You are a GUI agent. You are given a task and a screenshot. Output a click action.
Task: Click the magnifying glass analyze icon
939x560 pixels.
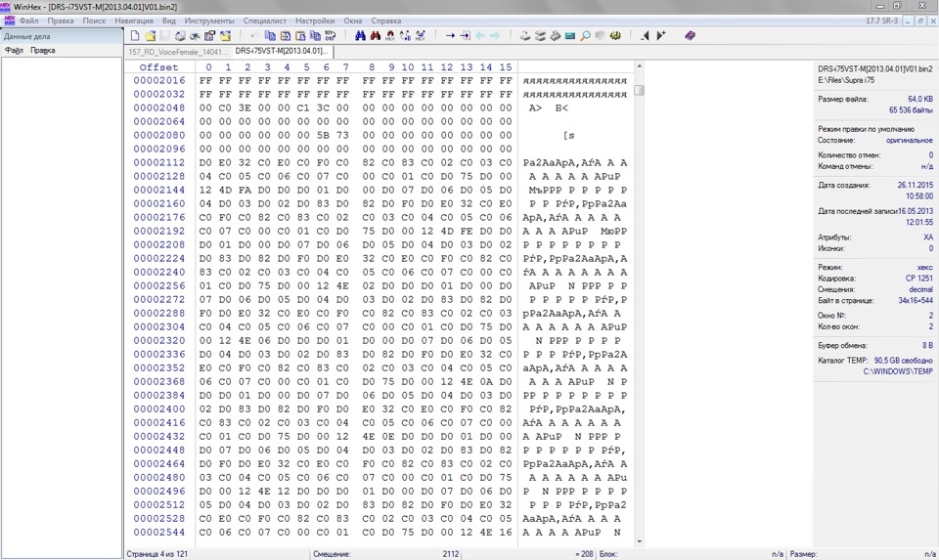585,36
